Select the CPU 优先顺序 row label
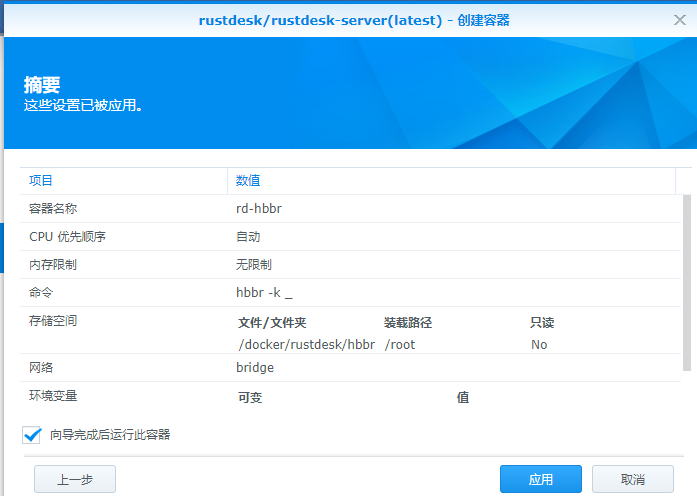This screenshot has height=496, width=697. tap(67, 236)
